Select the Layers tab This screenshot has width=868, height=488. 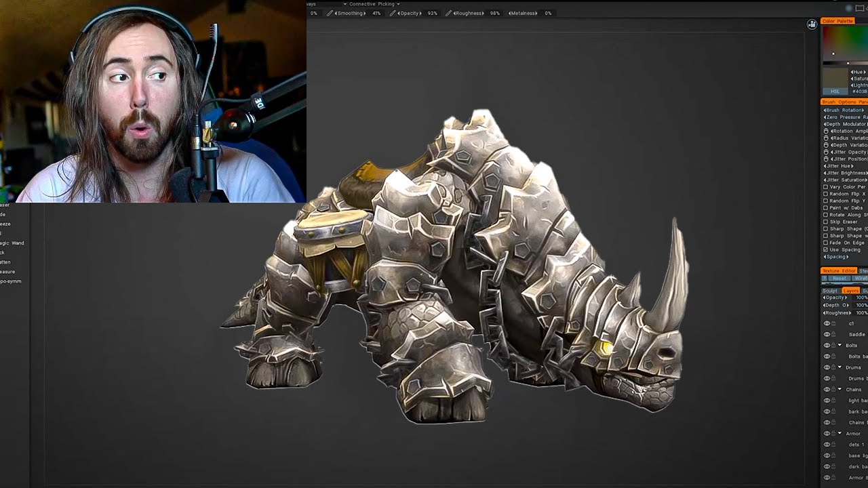tap(850, 291)
